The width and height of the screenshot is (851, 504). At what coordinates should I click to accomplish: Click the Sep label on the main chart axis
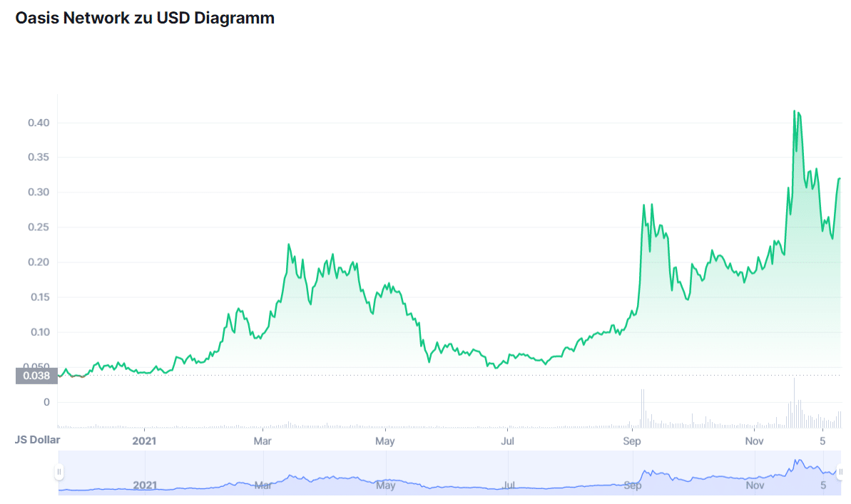tap(632, 441)
